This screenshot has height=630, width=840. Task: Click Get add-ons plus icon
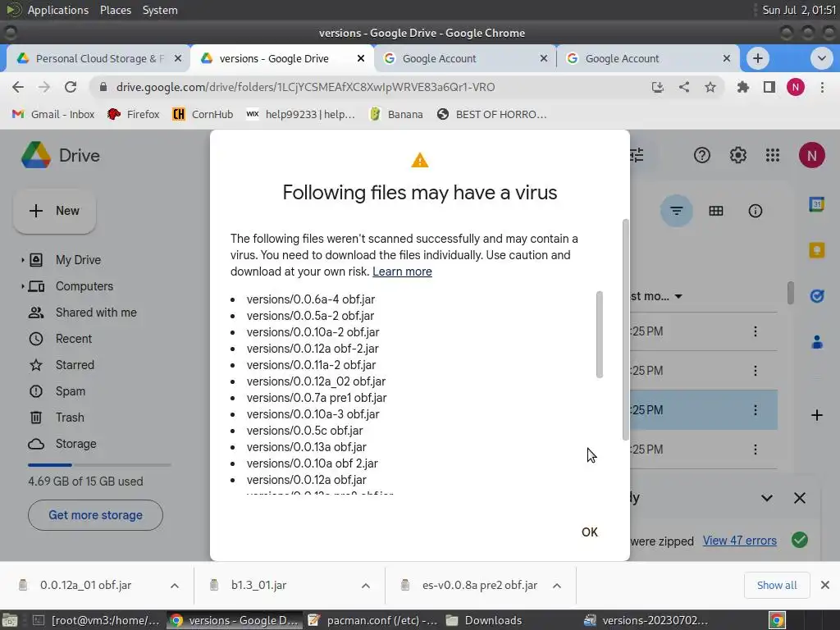point(816,415)
